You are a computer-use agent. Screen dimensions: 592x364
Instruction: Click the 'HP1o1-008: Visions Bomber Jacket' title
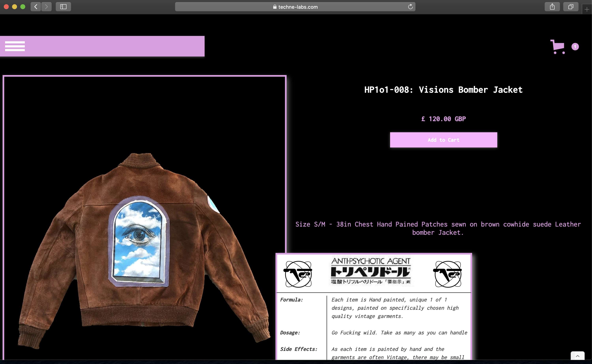click(x=443, y=89)
